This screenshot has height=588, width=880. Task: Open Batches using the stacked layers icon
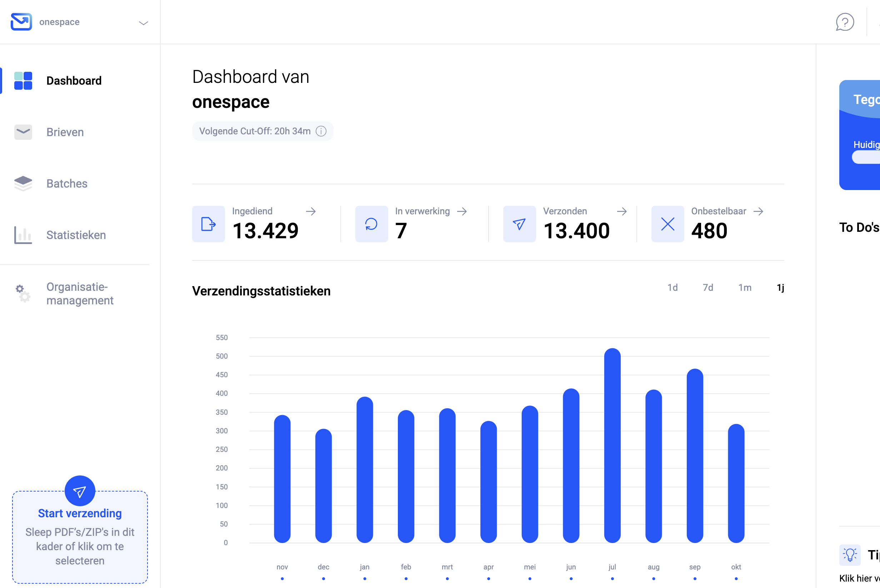[23, 183]
